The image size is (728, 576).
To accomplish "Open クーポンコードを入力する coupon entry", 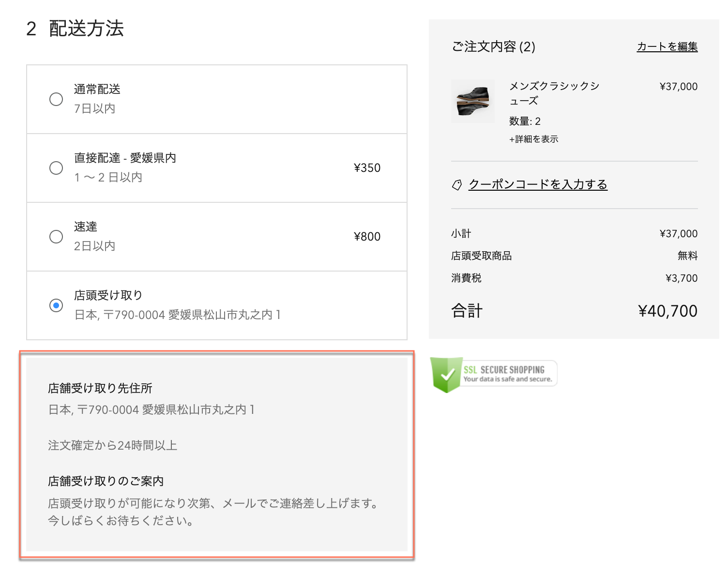I will point(539,184).
